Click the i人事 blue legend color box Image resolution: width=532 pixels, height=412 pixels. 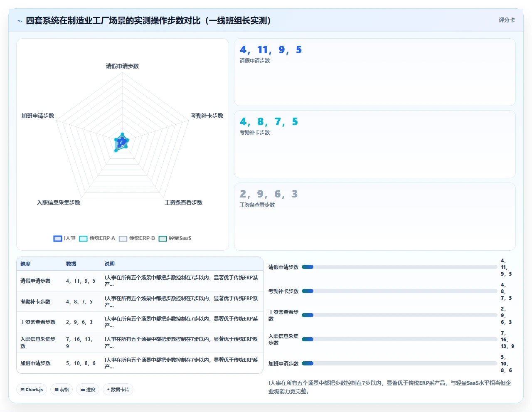click(x=58, y=238)
